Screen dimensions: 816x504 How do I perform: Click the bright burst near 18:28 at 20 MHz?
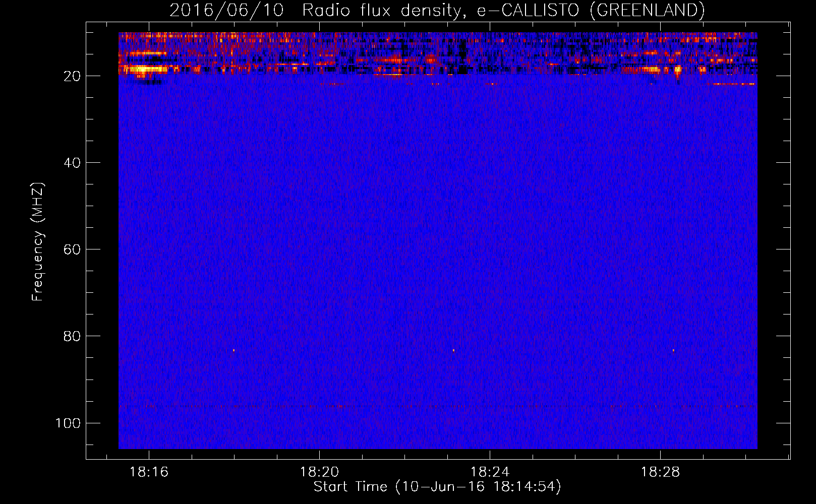pos(677,71)
